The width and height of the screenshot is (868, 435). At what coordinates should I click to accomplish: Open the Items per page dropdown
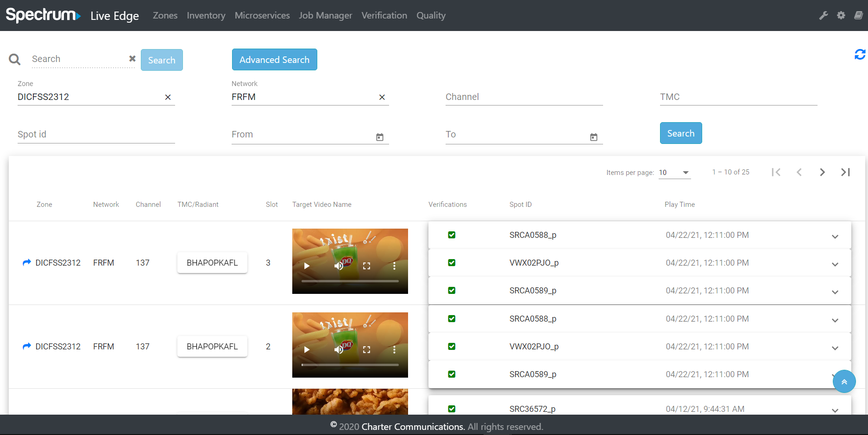click(674, 173)
